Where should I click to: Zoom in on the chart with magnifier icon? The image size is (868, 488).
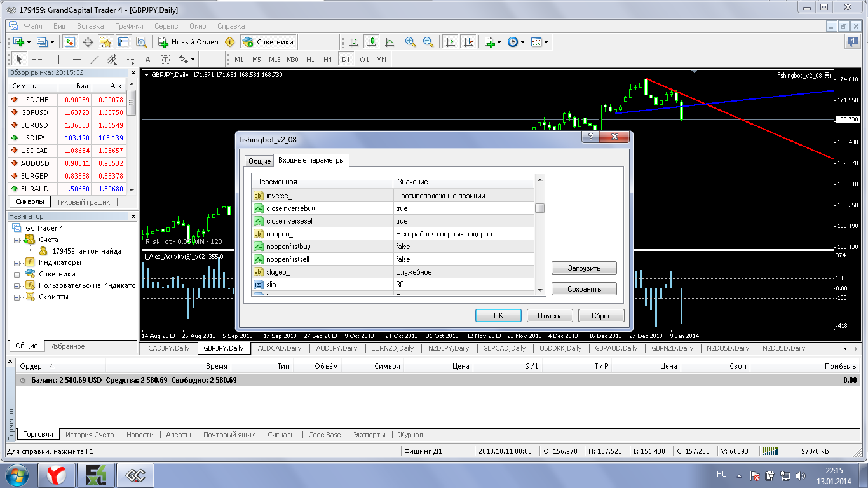pyautogui.click(x=410, y=42)
